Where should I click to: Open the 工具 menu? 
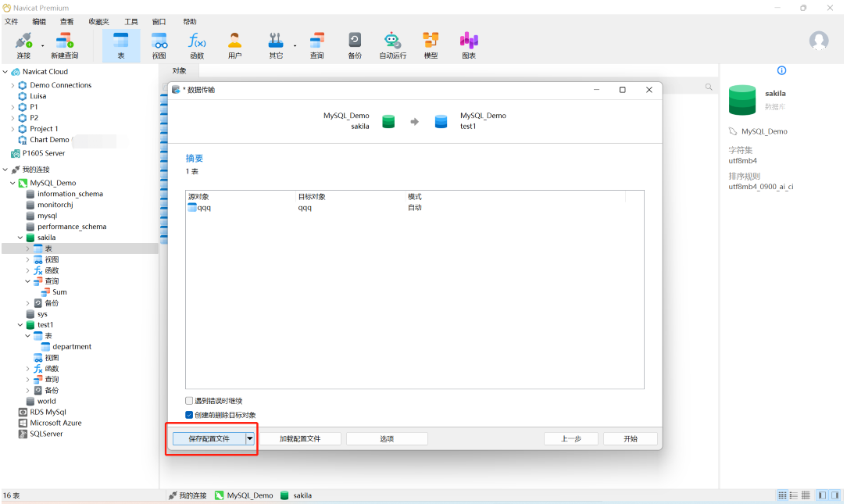[x=131, y=22]
